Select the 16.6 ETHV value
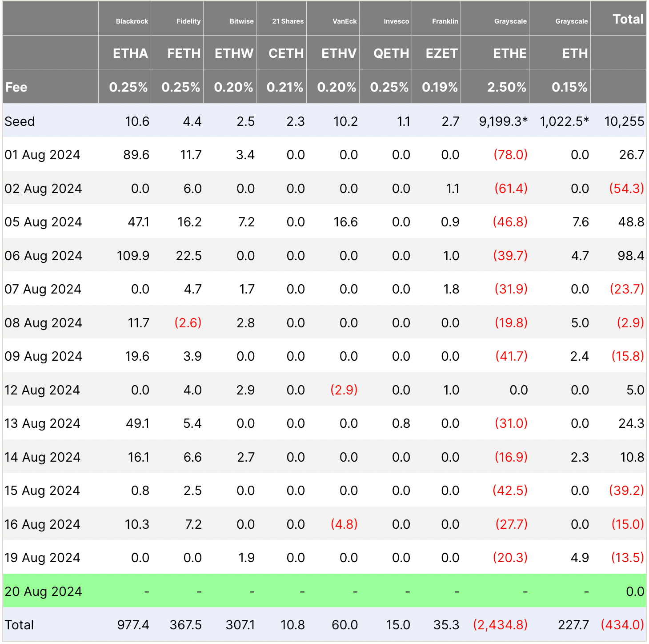 [x=345, y=222]
